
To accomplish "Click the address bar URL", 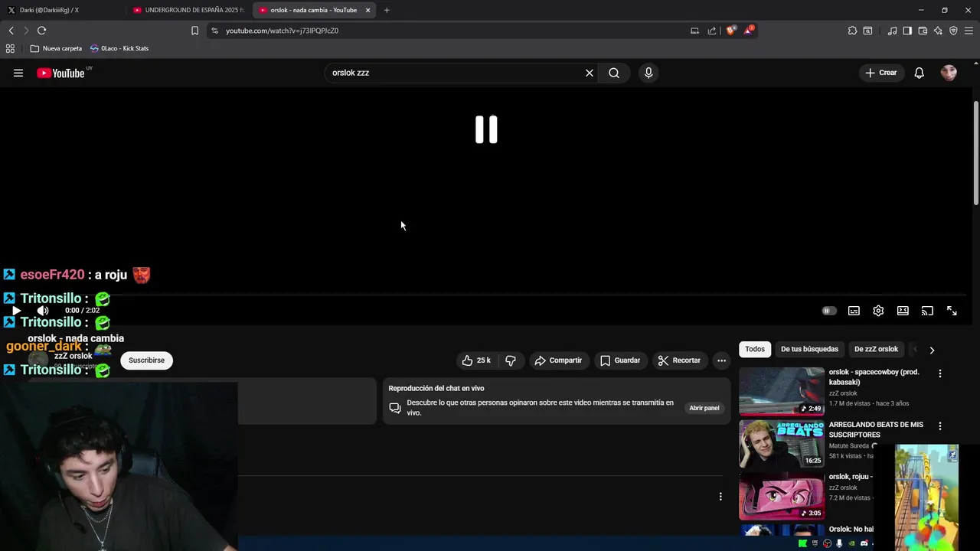I will (x=282, y=31).
